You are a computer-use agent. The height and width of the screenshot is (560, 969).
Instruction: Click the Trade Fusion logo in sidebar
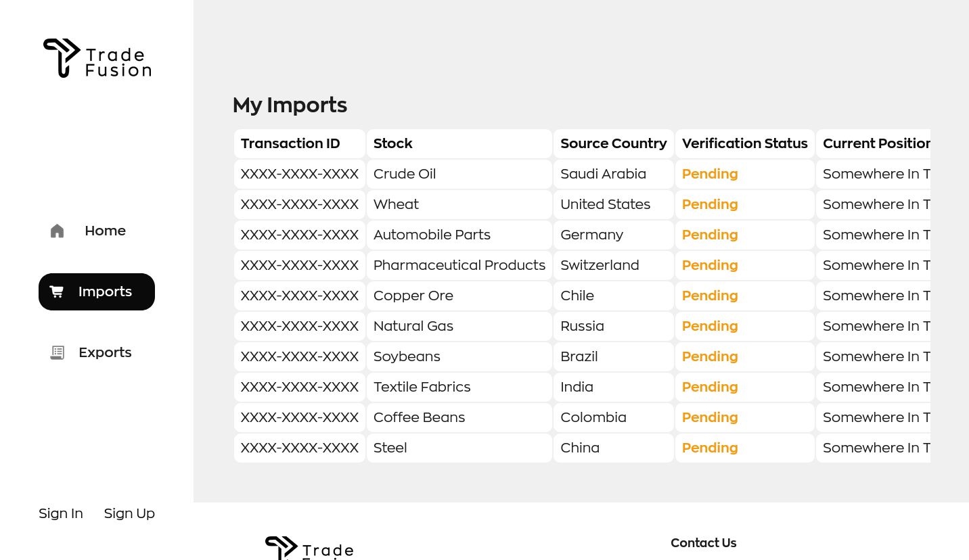click(97, 58)
